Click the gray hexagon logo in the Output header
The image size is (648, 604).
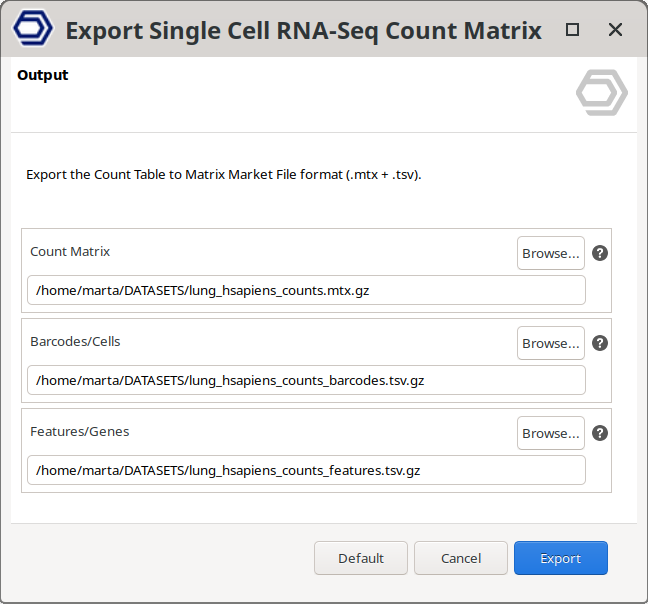pos(601,93)
